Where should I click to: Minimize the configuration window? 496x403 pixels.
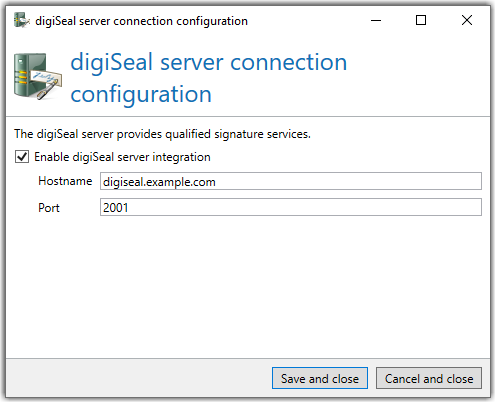click(376, 21)
